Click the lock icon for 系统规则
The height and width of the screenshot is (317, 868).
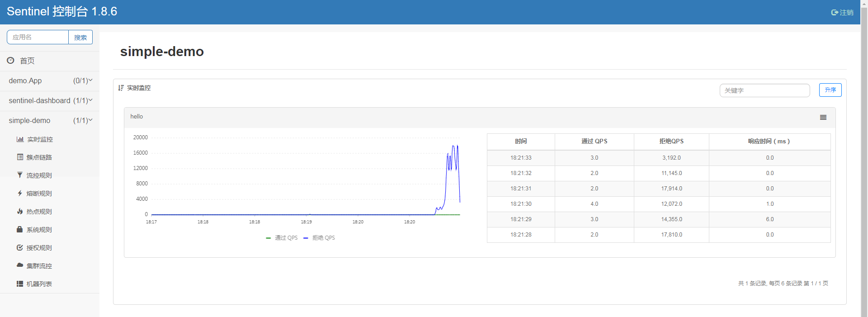tap(20, 229)
